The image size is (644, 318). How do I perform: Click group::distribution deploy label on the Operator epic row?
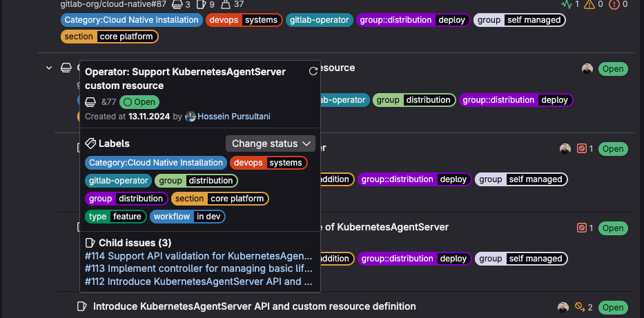tap(516, 100)
